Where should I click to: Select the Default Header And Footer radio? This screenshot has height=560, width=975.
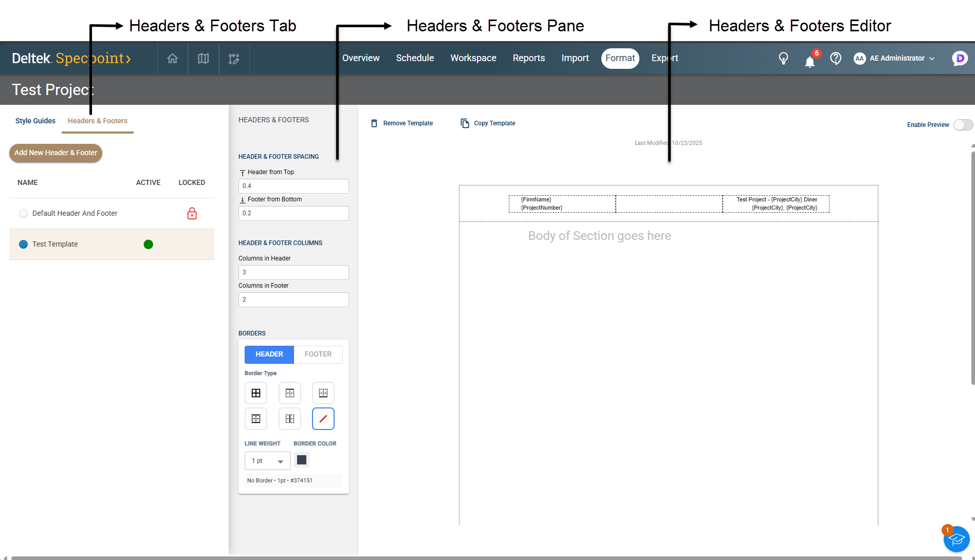point(23,213)
